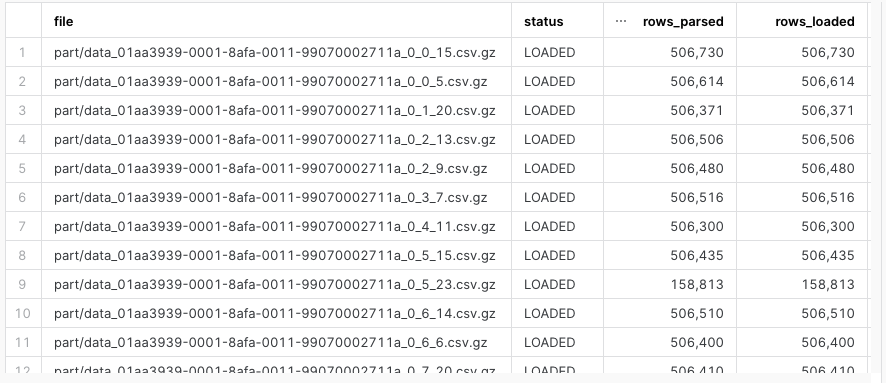This screenshot has height=383, width=886.
Task: Select the rows_parsed value 506,300
Action: 697,227
